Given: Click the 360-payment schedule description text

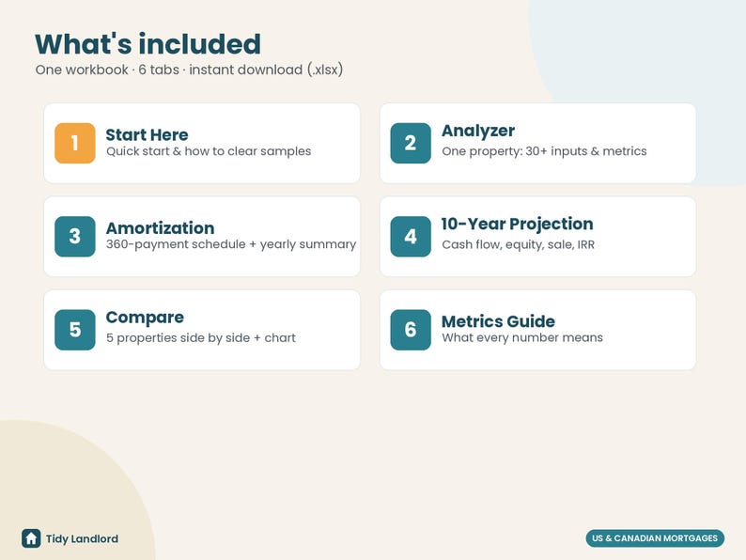Looking at the screenshot, I should tap(231, 244).
